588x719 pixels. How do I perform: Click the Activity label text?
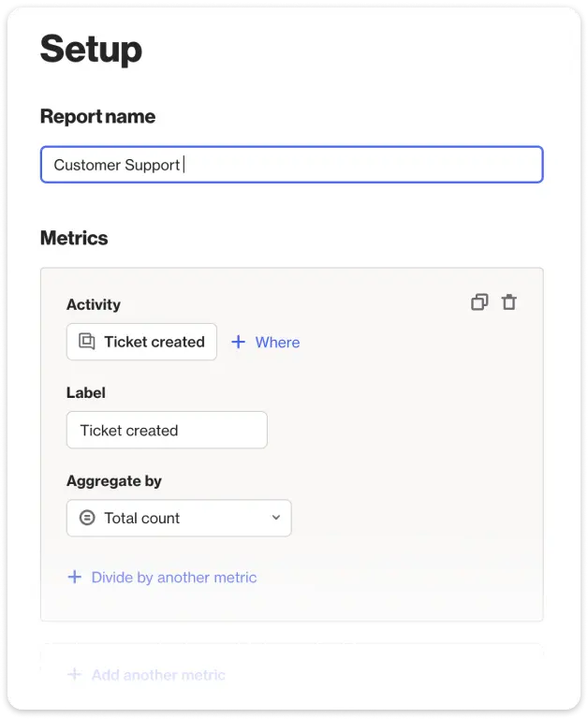[x=94, y=304]
